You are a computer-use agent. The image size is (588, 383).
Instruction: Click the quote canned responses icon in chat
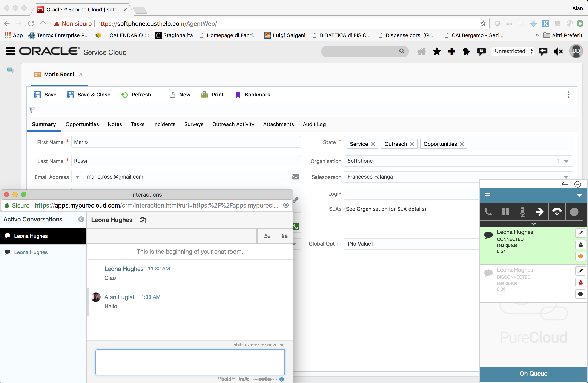tap(284, 236)
